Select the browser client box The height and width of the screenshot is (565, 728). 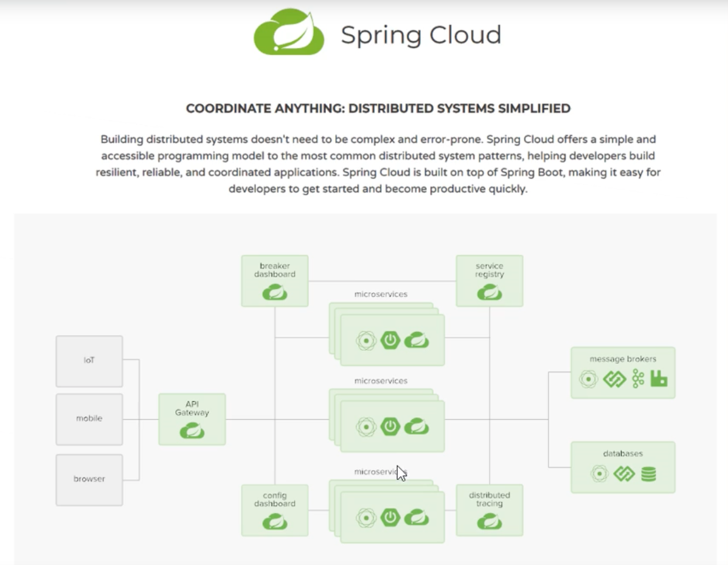coord(89,480)
